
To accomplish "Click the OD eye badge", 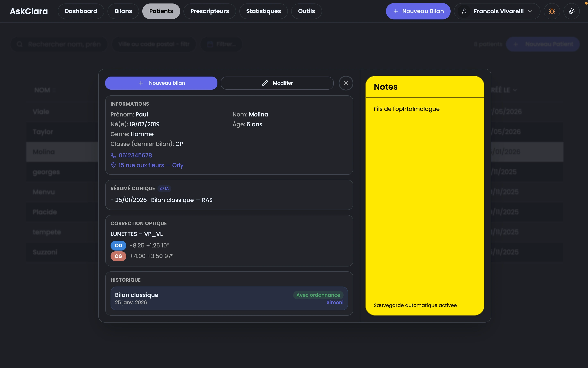I will pyautogui.click(x=118, y=245).
